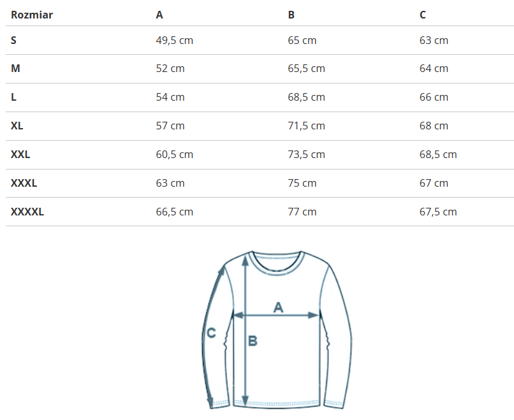This screenshot has width=514, height=420.
Task: Select the XL size row label
Action: point(17,126)
